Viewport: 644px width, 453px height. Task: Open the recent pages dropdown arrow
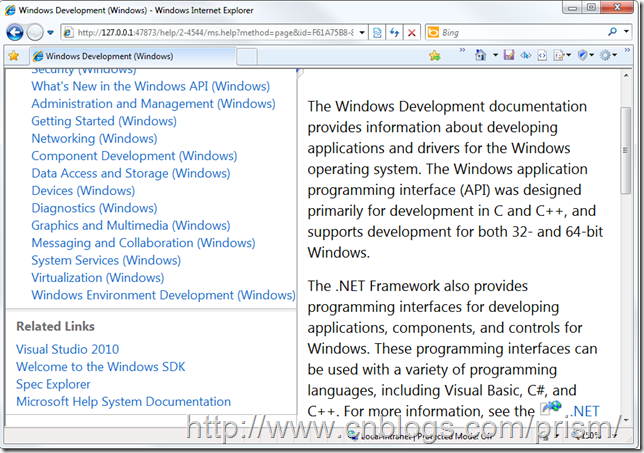coord(50,32)
